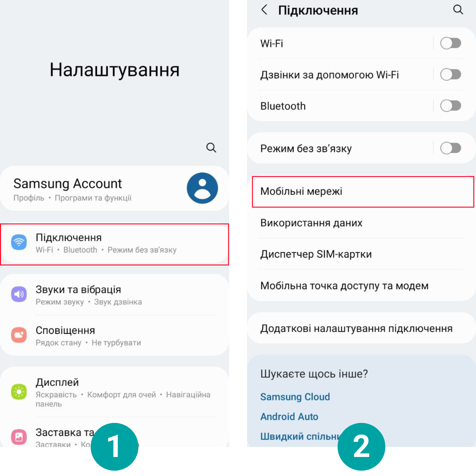Tap the search icon in the Підключення header

pyautogui.click(x=458, y=10)
